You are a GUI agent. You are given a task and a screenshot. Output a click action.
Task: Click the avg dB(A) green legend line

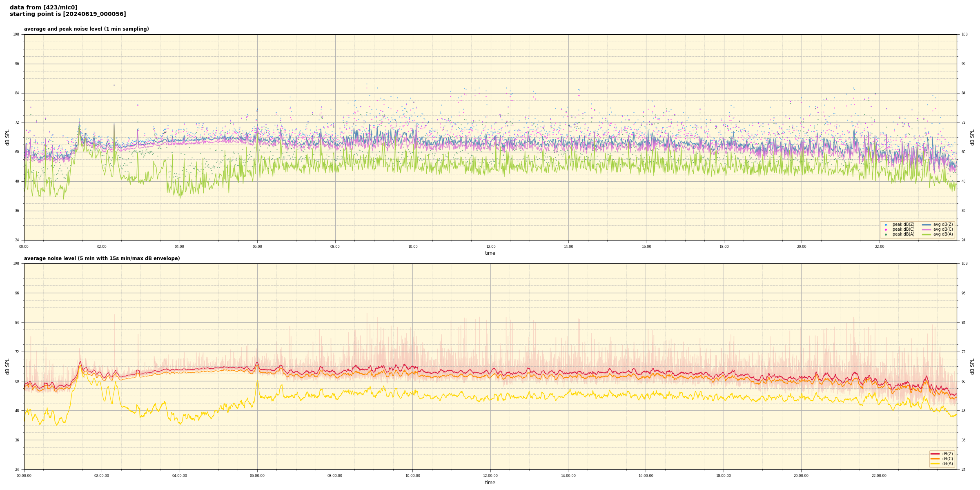click(926, 234)
